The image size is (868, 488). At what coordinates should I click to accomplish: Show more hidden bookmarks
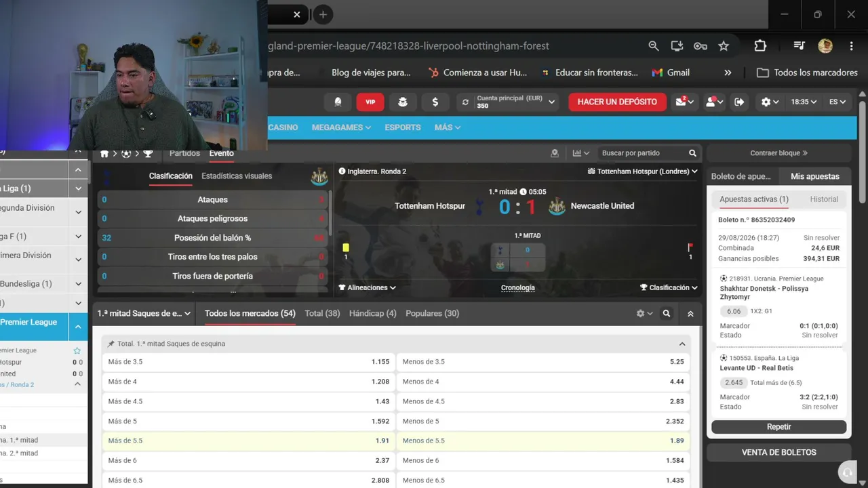[728, 73]
